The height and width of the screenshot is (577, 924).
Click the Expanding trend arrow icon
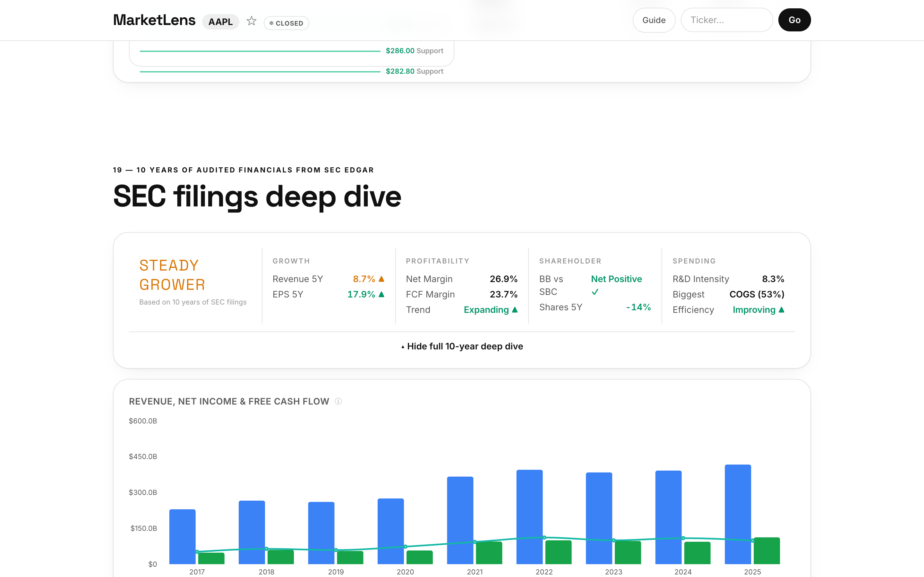[515, 309]
